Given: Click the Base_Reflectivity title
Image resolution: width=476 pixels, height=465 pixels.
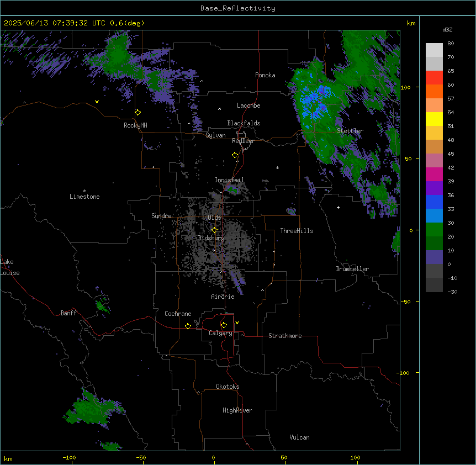Looking at the screenshot, I should tap(238, 8).
